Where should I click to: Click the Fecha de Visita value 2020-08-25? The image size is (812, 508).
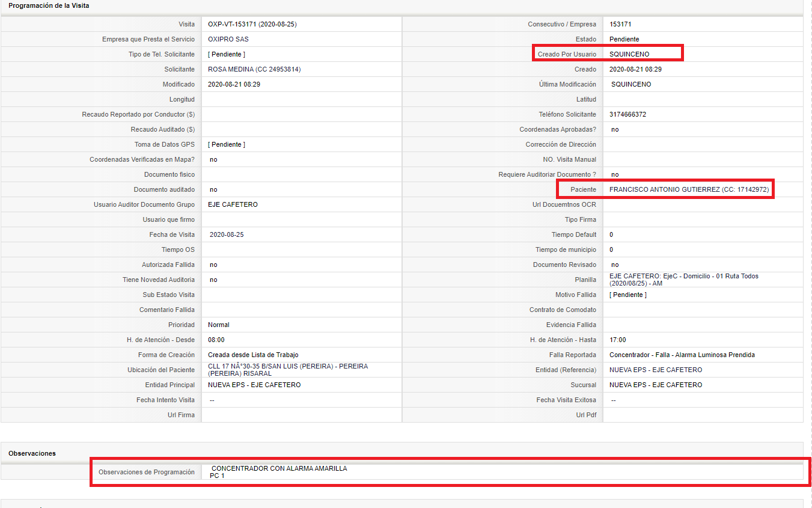point(227,234)
